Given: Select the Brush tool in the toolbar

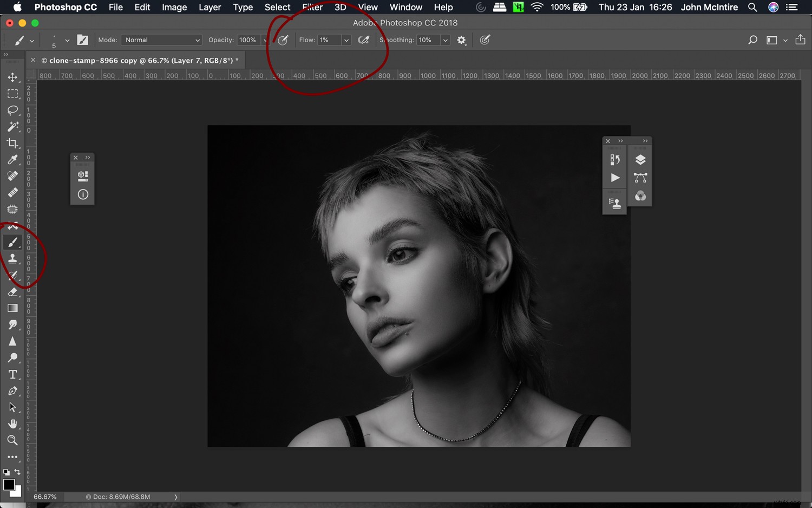Looking at the screenshot, I should click(x=13, y=242).
